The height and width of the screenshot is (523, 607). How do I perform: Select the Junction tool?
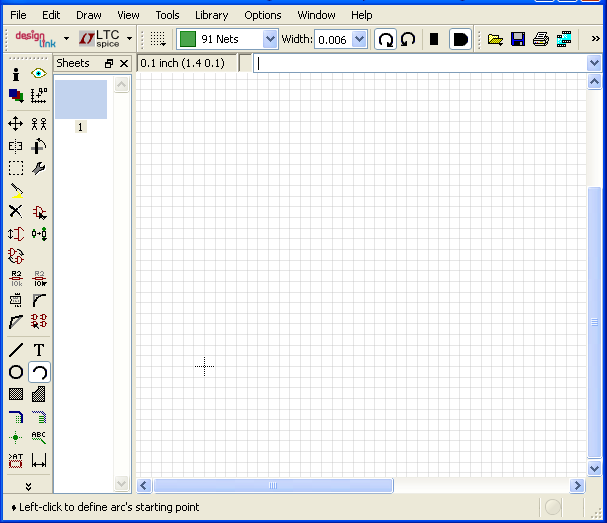tap(16, 438)
